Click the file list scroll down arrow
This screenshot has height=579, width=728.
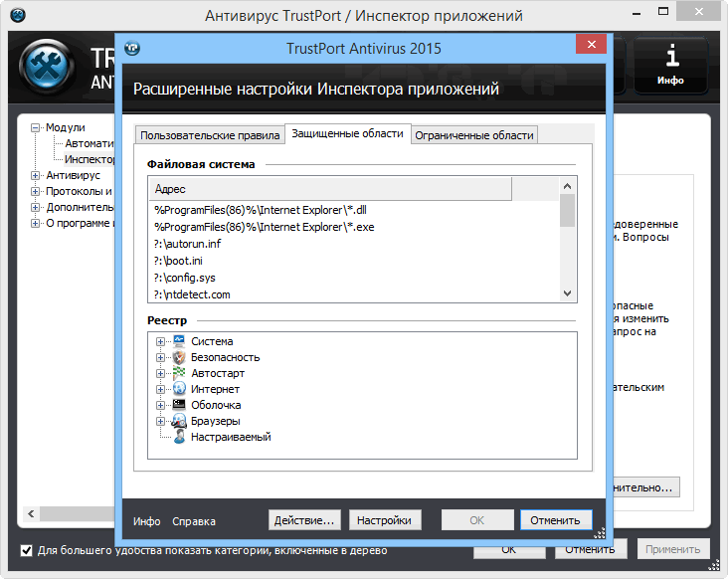[567, 293]
